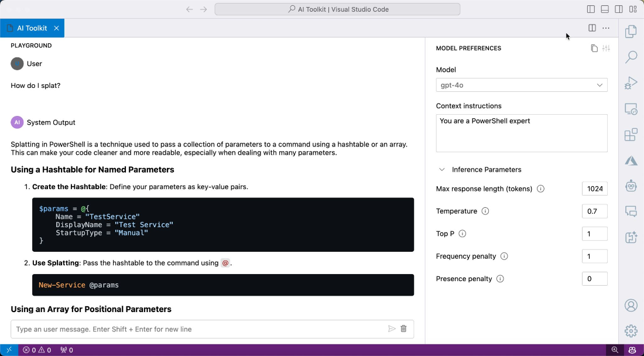Click the copy icon in Model Preferences
The image size is (644, 356).
[x=594, y=49]
